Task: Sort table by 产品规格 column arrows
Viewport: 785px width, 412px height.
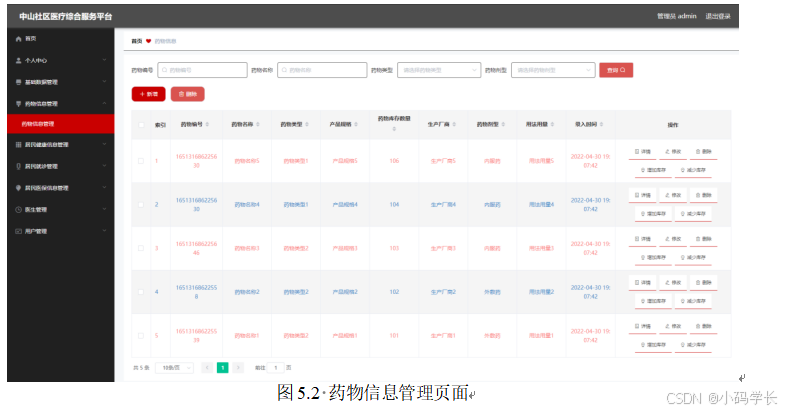Action: click(x=356, y=124)
